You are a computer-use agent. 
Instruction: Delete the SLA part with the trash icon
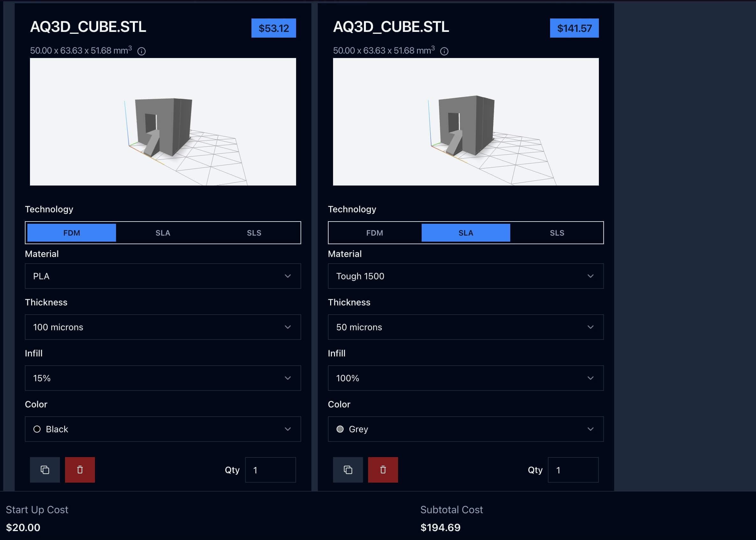point(383,470)
